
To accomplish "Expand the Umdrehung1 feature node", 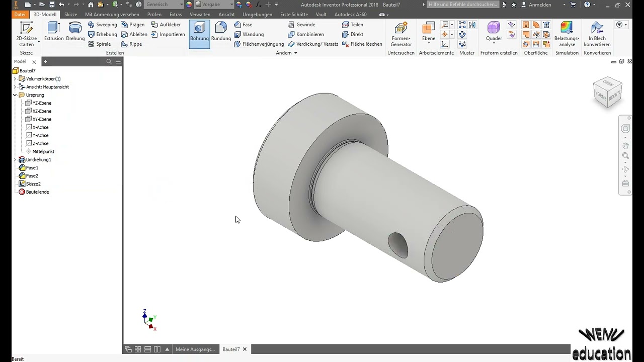I will (x=15, y=159).
